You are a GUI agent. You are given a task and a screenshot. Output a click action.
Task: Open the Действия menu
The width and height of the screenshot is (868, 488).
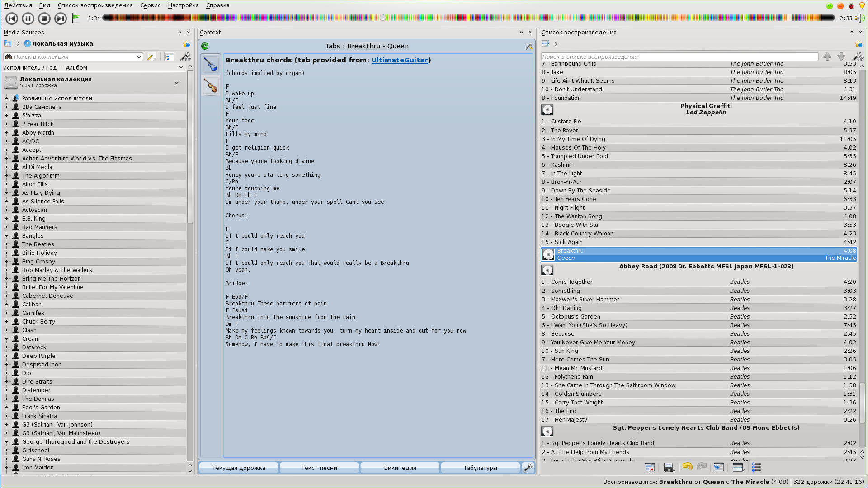click(18, 5)
